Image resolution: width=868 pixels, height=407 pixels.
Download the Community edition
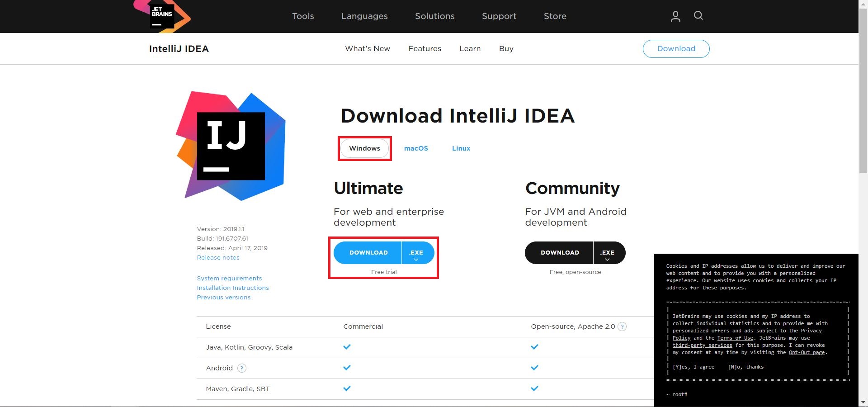pos(559,253)
